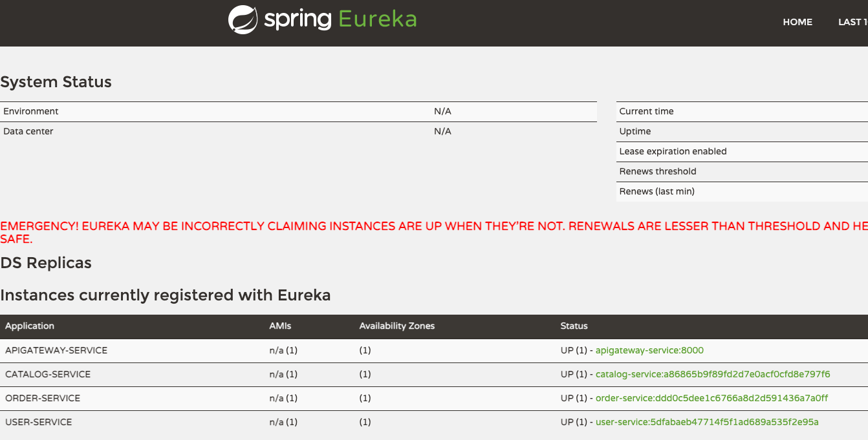Open the partially visible LAST navigation item
The height and width of the screenshot is (440, 868).
[x=852, y=22]
